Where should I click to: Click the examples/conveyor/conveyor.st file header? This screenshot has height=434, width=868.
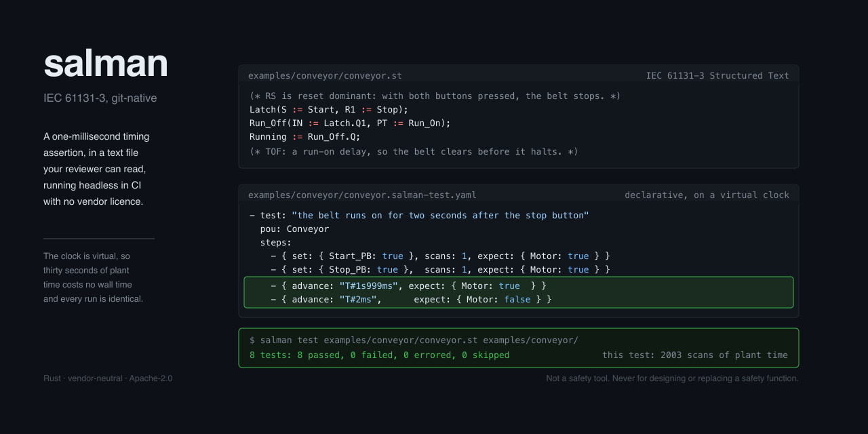tap(325, 76)
